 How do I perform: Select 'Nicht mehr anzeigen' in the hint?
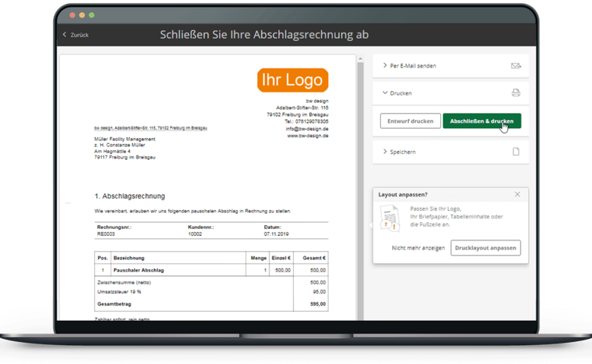point(418,248)
